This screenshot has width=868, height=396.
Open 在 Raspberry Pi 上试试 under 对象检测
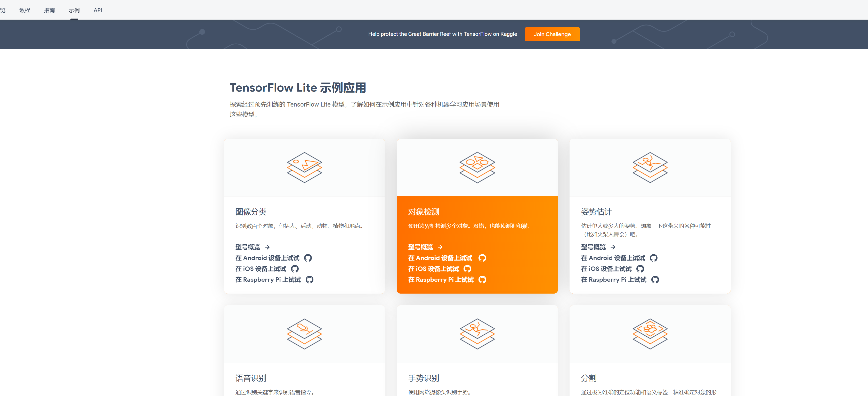click(441, 279)
